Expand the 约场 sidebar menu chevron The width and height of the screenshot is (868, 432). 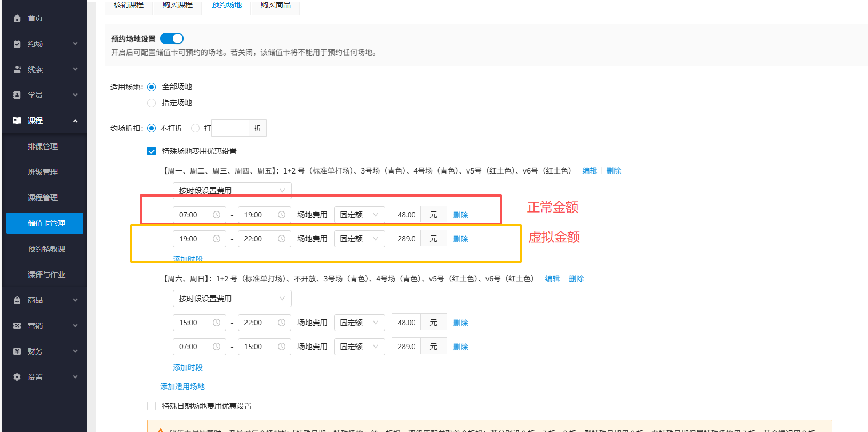(75, 44)
